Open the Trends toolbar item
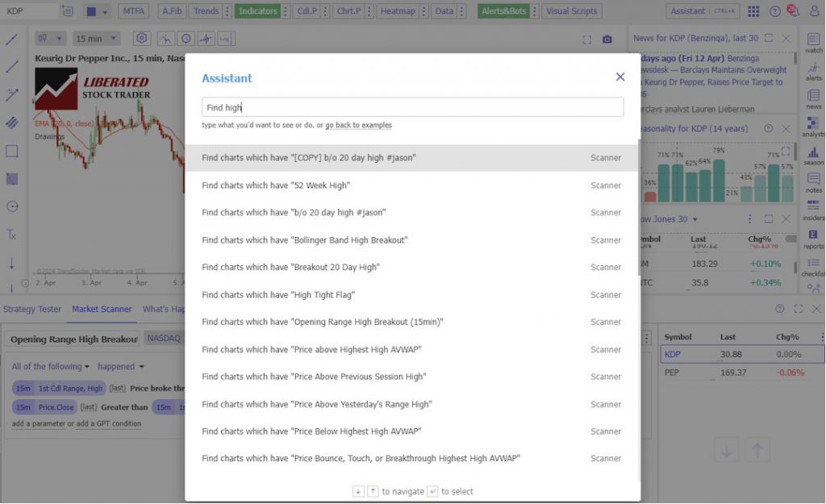826x504 pixels. tap(206, 11)
